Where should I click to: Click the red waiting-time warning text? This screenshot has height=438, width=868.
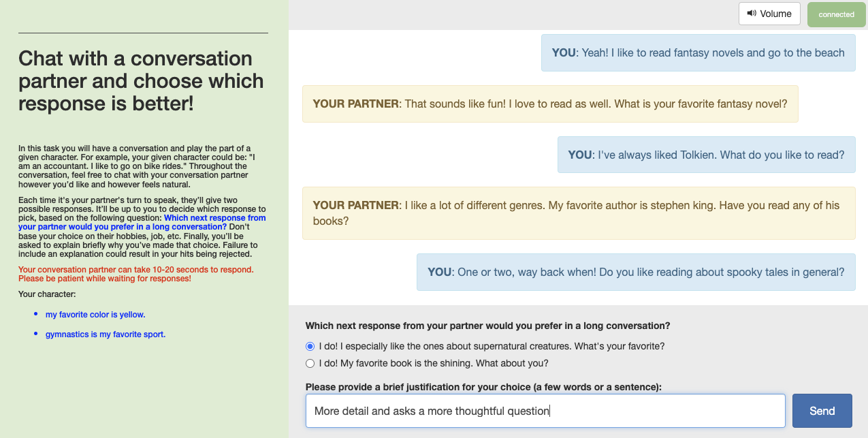(x=136, y=274)
